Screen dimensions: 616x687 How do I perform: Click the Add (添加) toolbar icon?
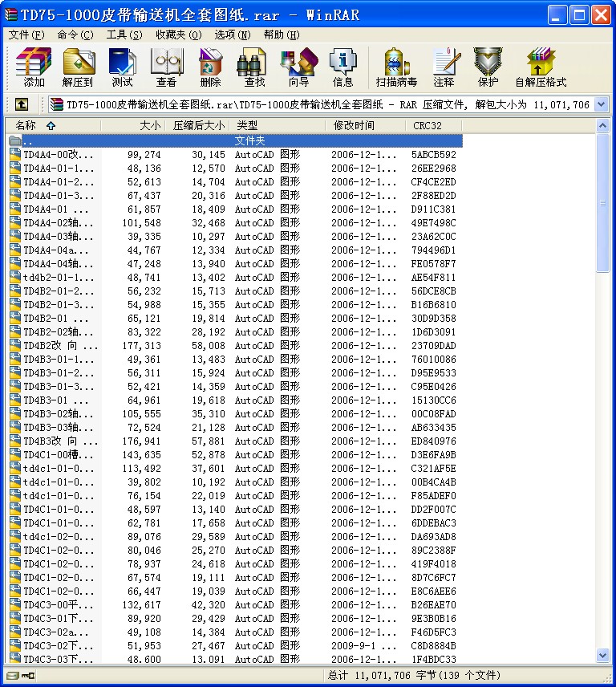[34, 67]
